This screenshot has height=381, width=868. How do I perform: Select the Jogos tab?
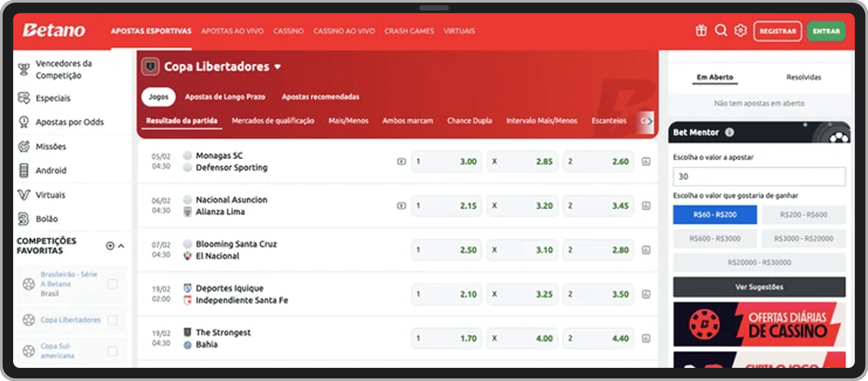coord(158,97)
